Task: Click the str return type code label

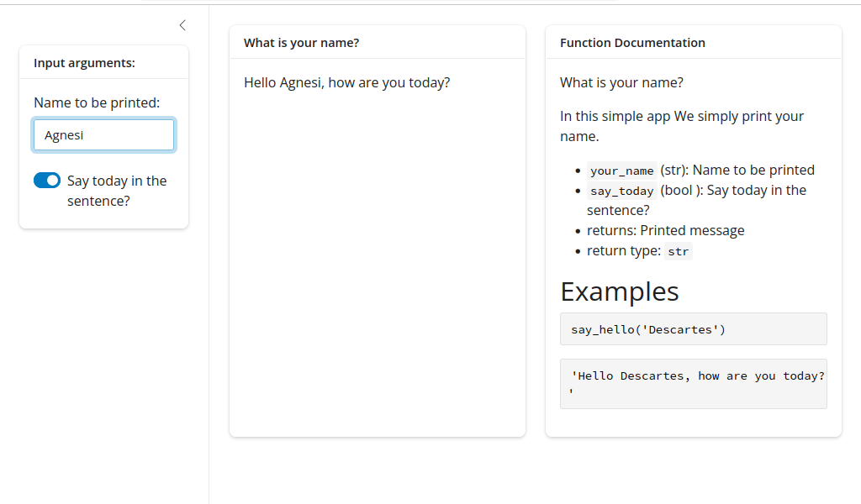Action: (678, 251)
